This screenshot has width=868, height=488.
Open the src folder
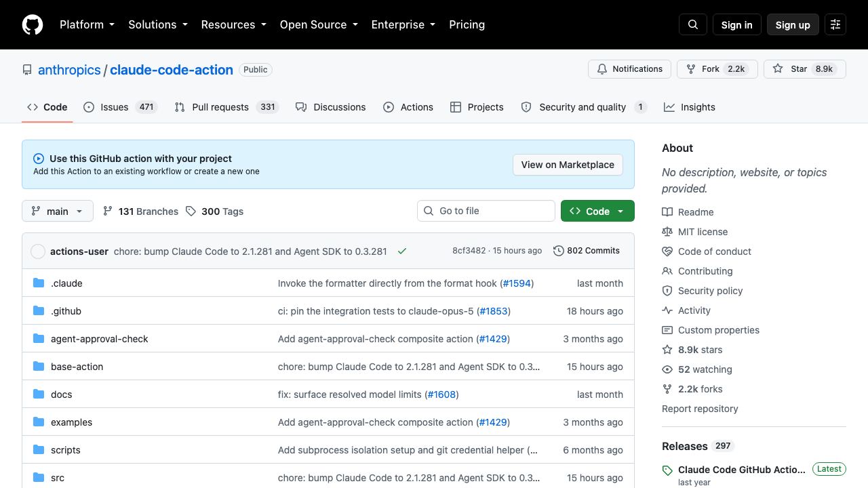pos(58,478)
